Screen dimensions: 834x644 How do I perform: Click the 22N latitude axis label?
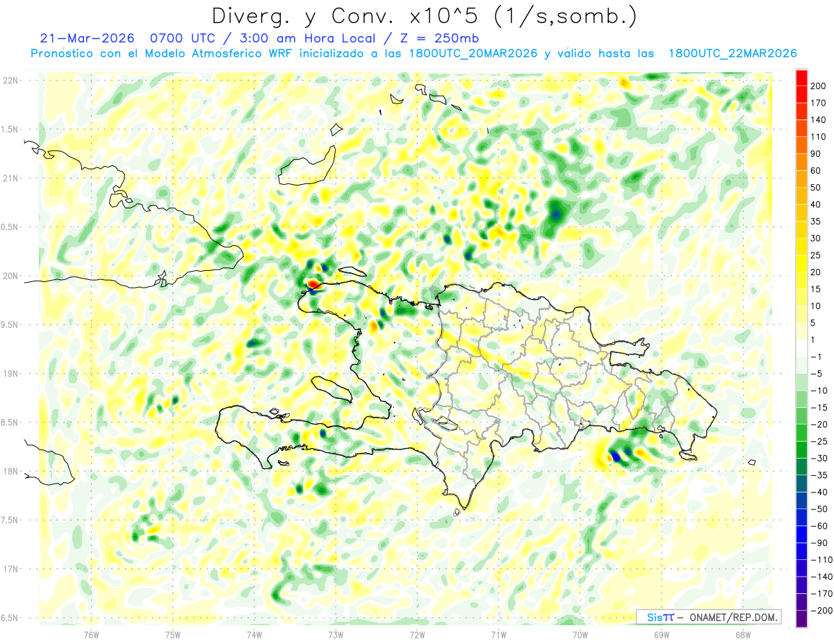tap(10, 80)
